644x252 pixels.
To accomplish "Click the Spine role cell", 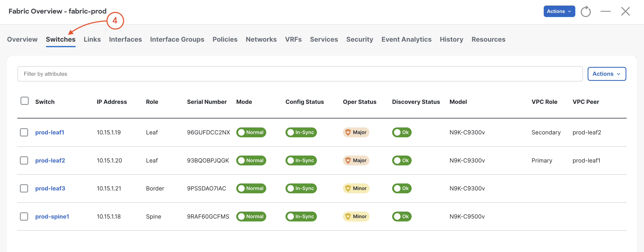I will (x=153, y=216).
